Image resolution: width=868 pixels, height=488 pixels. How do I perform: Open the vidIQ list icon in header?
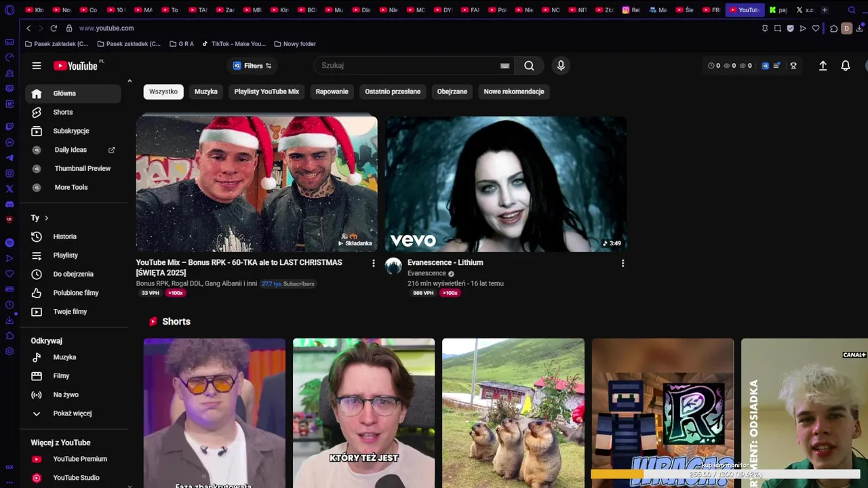pos(776,66)
